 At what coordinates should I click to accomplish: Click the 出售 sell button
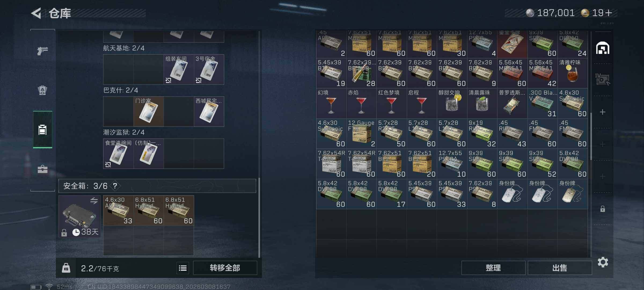point(560,268)
